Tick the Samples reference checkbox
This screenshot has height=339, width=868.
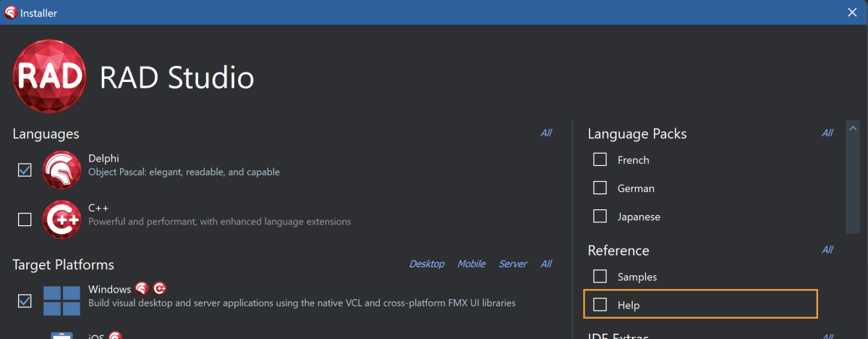[600, 276]
